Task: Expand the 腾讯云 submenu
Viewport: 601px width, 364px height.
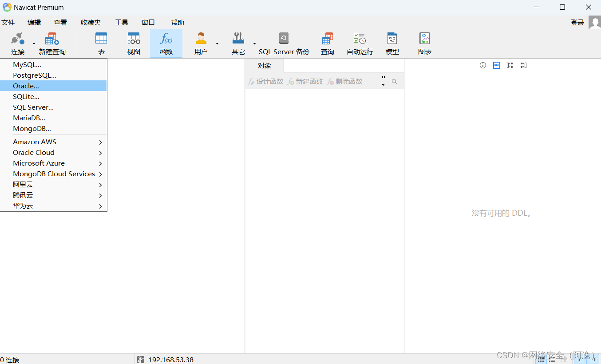Action: point(53,195)
